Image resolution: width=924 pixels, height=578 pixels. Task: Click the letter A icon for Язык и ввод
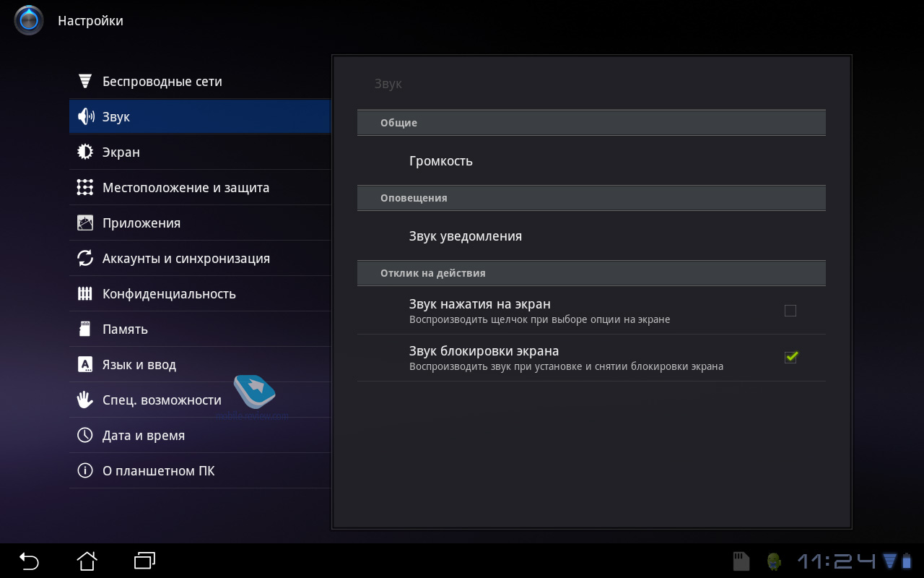pyautogui.click(x=85, y=364)
